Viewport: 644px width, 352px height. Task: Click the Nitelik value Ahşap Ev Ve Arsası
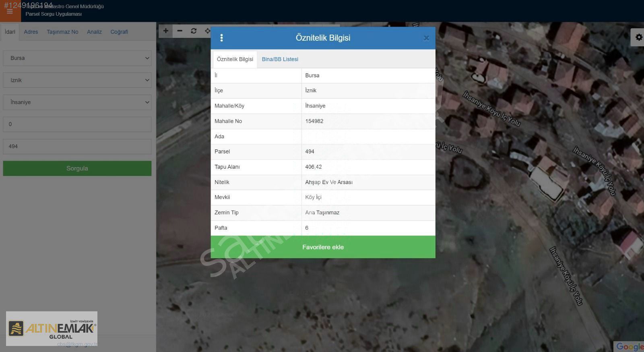[x=328, y=182]
